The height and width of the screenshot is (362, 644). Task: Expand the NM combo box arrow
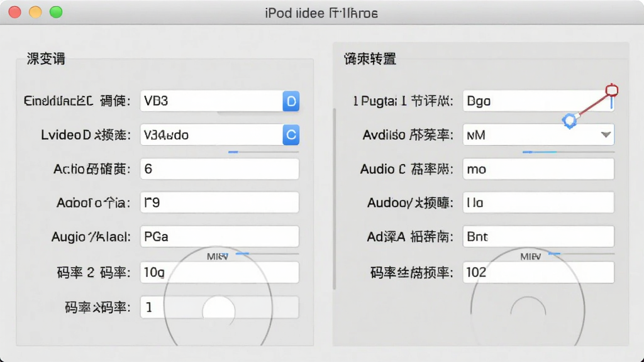point(606,134)
